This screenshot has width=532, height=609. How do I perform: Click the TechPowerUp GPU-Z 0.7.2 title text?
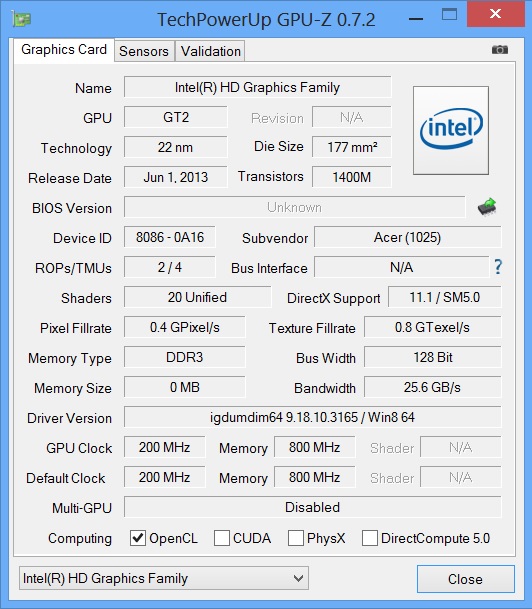(266, 19)
